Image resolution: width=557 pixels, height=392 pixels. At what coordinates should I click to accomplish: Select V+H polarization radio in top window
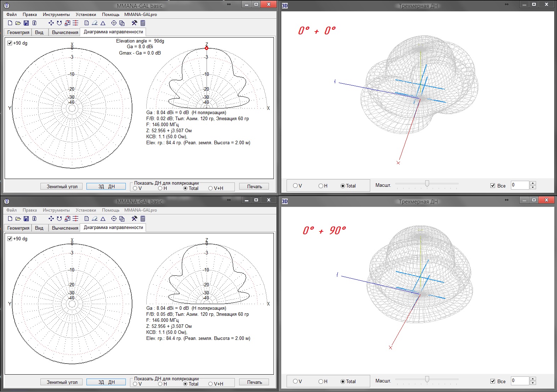point(210,188)
